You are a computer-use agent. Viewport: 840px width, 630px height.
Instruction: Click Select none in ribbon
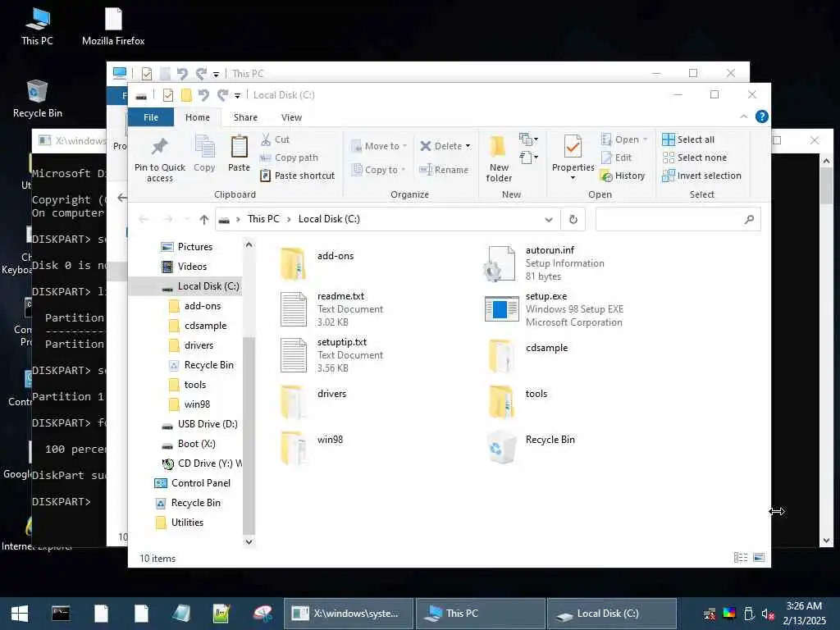(695, 157)
